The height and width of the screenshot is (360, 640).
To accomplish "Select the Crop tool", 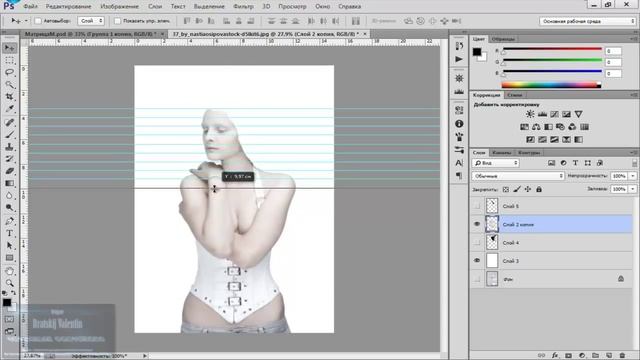I will 9,97.
